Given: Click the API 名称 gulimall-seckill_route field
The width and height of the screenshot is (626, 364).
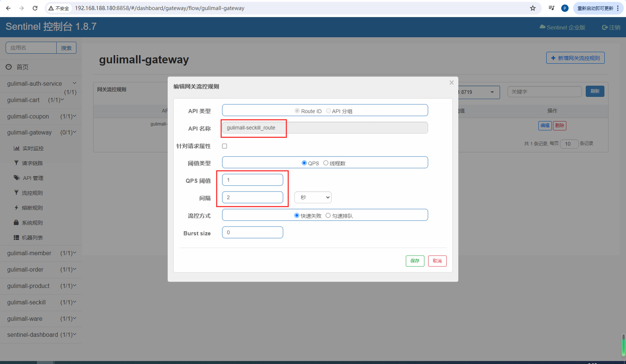Looking at the screenshot, I should point(325,128).
